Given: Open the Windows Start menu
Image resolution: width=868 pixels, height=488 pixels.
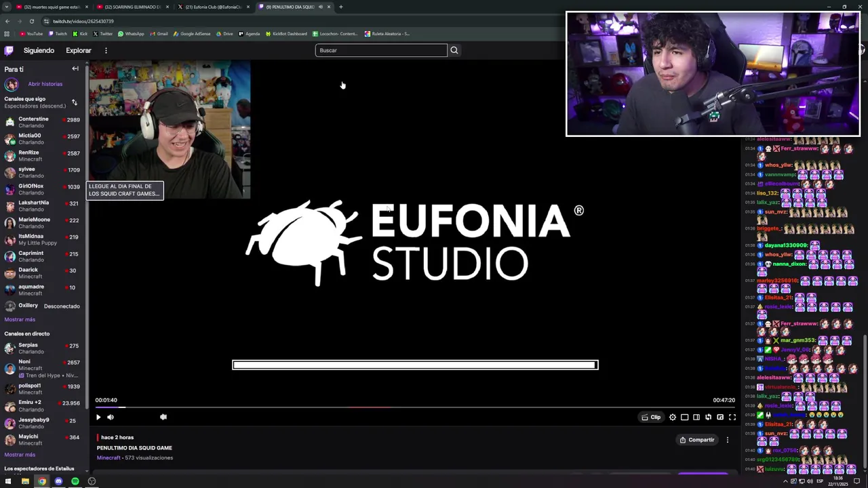Looking at the screenshot, I should 8,481.
